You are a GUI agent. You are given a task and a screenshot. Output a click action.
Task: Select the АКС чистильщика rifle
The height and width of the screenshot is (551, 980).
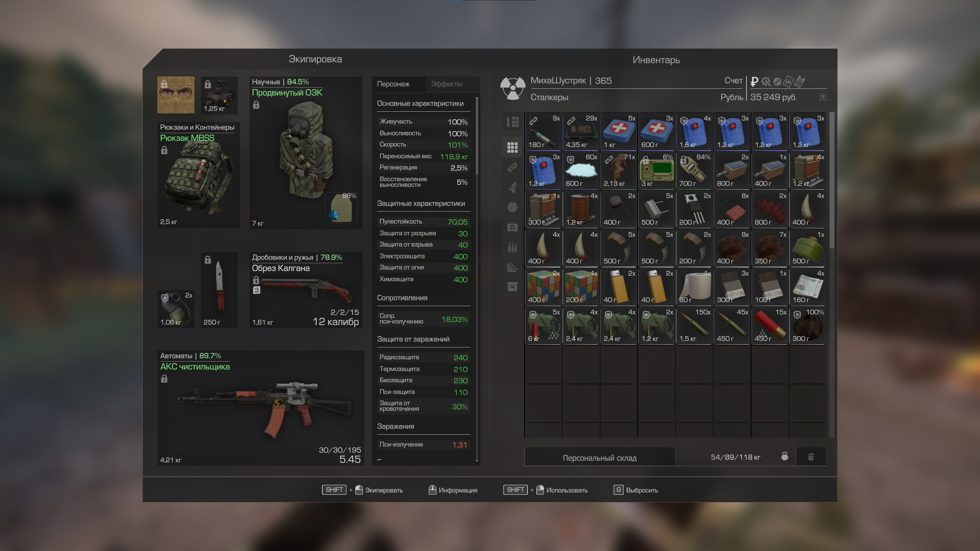click(x=261, y=408)
